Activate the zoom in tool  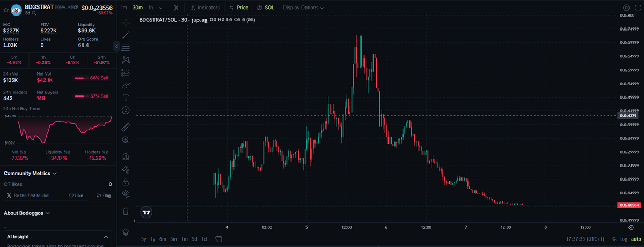click(126, 140)
